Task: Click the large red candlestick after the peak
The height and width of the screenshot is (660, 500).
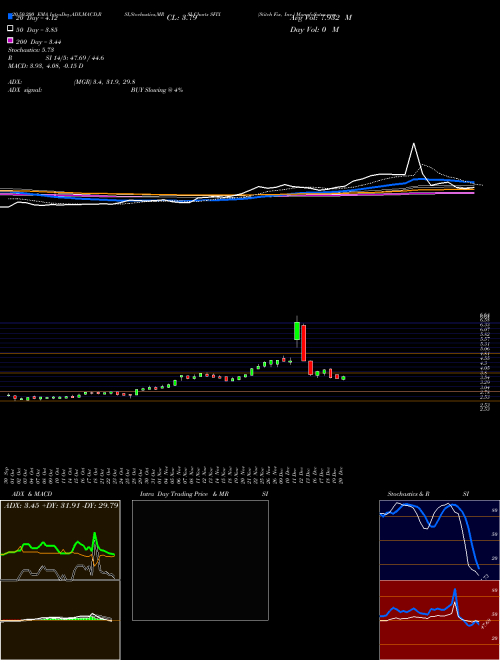Action: coord(303,343)
